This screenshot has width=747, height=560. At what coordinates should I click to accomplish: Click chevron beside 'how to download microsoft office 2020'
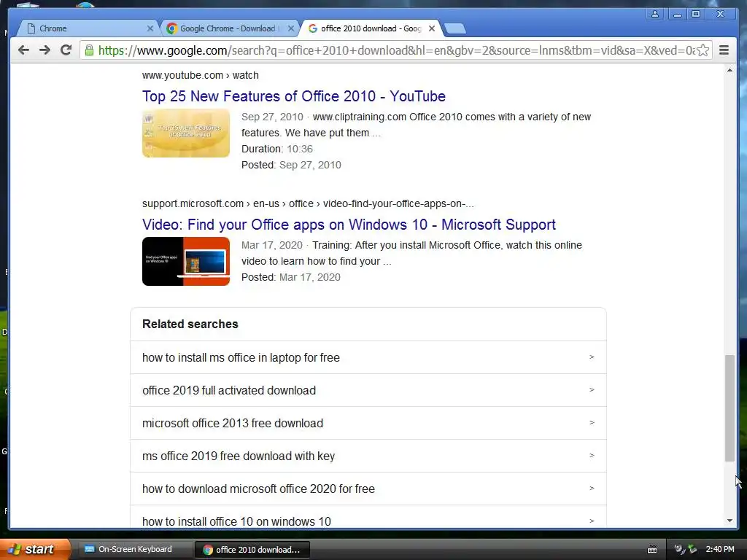[x=592, y=489]
